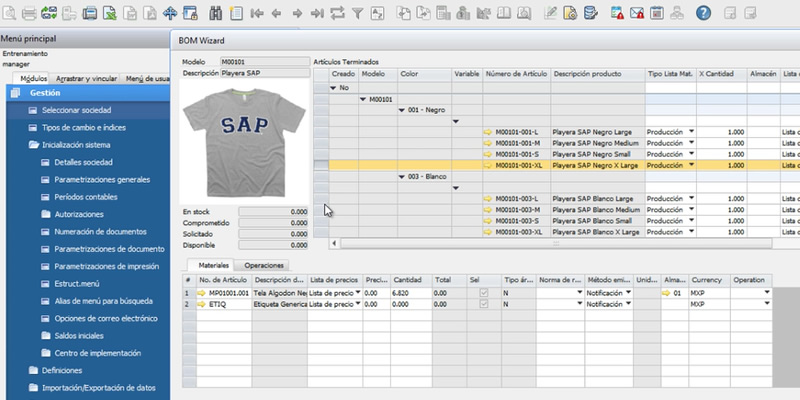Open Método emisión dropdown in first material row
The image size is (800, 400).
tap(628, 292)
